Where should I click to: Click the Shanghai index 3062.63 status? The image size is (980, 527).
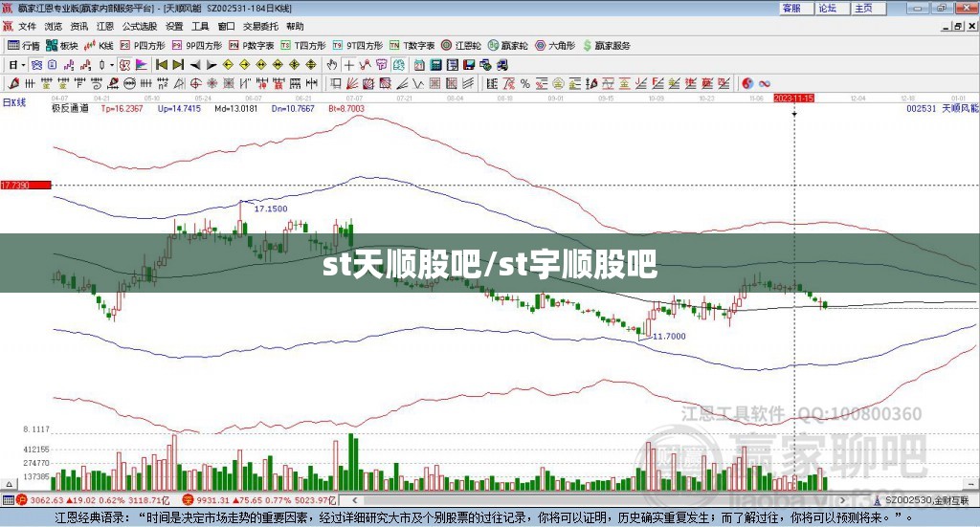click(x=93, y=500)
